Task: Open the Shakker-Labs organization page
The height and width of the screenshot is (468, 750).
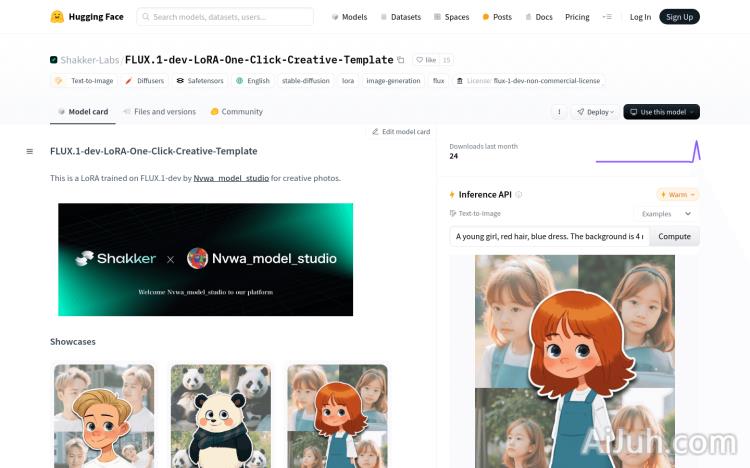Action: (89, 60)
